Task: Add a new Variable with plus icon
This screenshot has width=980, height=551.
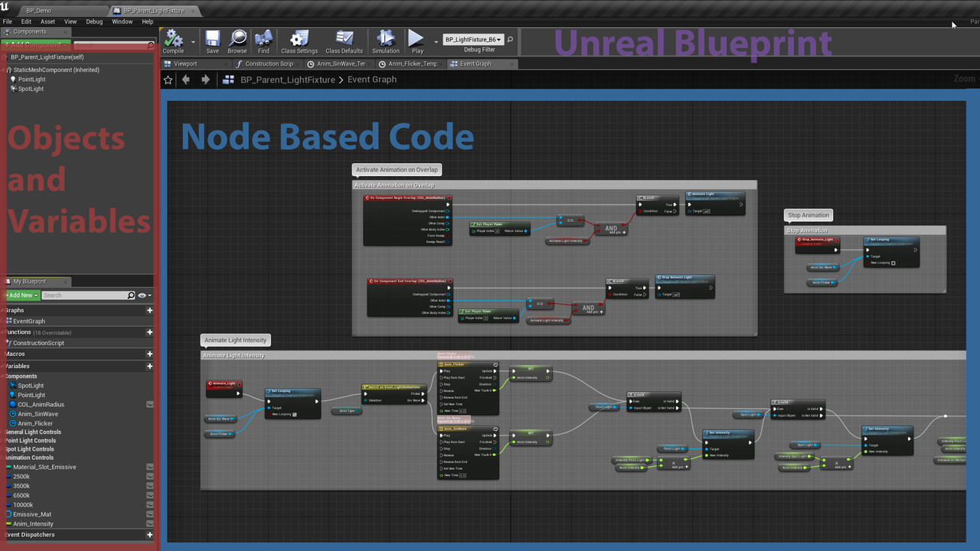Action: (149, 367)
